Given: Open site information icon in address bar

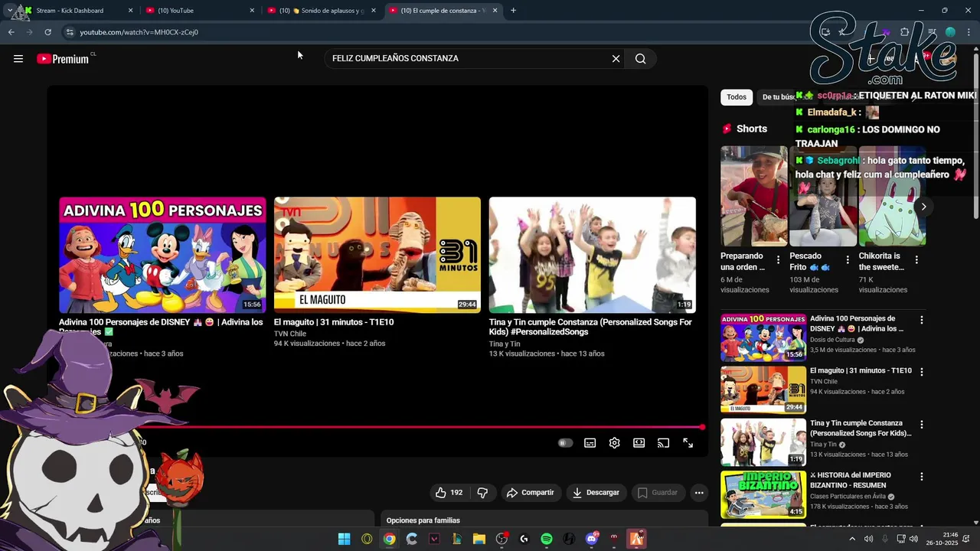Looking at the screenshot, I should (70, 32).
